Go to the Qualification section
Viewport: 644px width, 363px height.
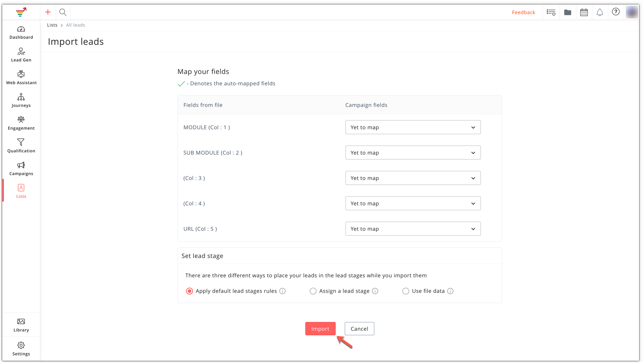21,146
